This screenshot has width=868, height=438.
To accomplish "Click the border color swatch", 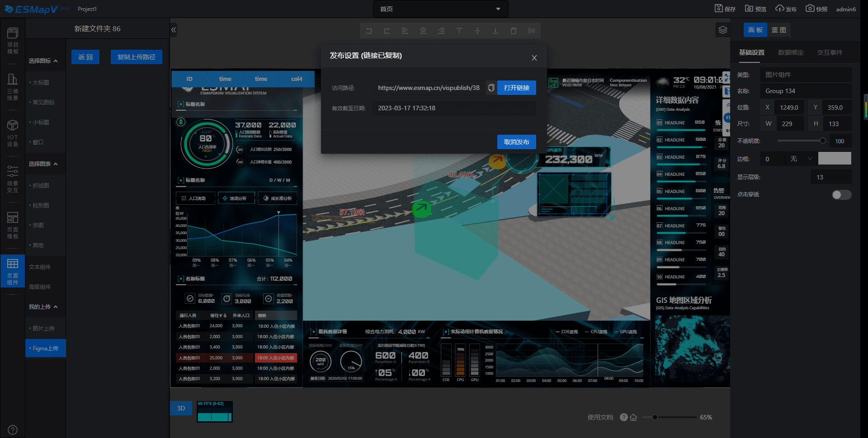I will click(835, 159).
